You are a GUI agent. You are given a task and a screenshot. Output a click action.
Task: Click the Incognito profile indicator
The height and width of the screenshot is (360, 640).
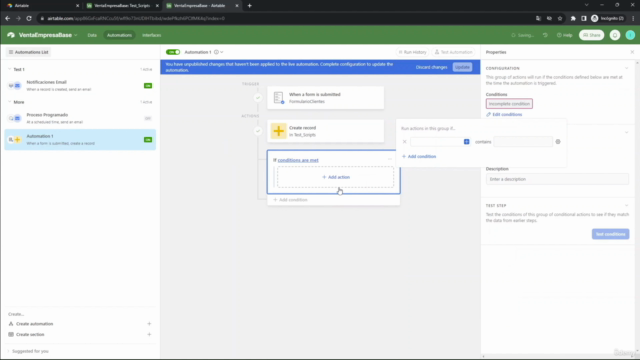pos(608,18)
